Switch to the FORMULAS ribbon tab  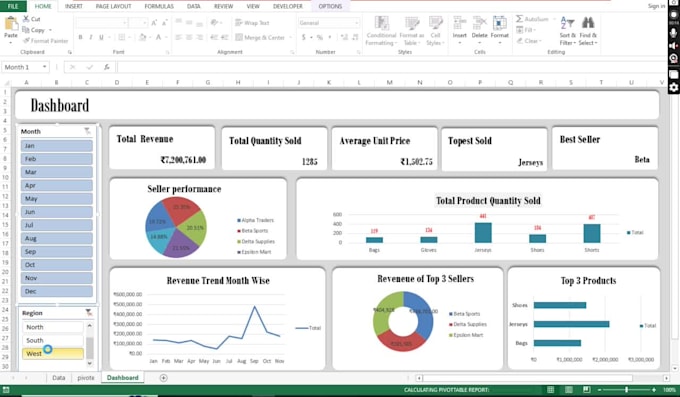click(159, 6)
